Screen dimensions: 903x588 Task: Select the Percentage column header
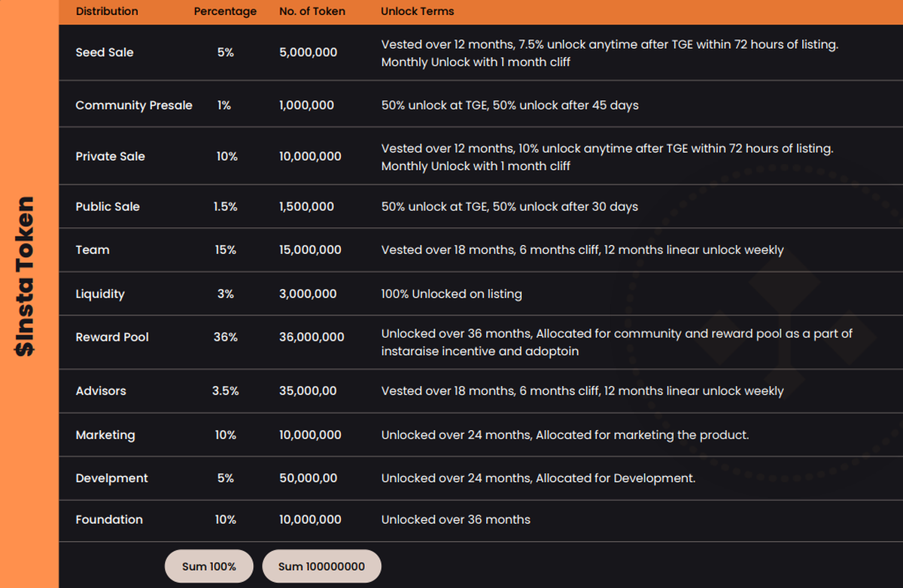coord(225,11)
